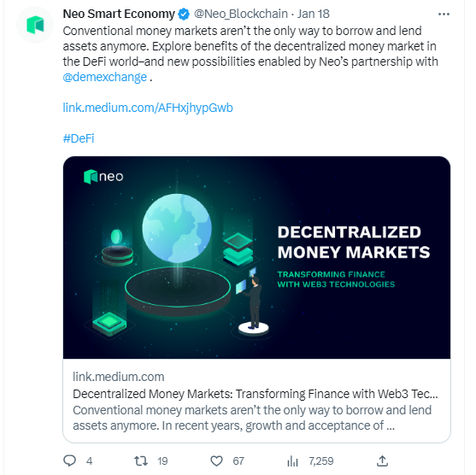Click the retweet arrows icon
The width and height of the screenshot is (476, 475).
pos(141,461)
